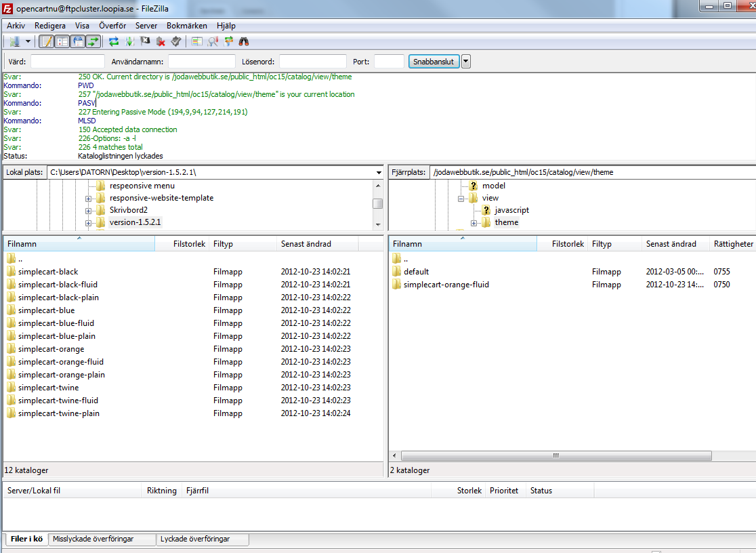
Task: Select the simplecart-blue folder icon
Action: pyautogui.click(x=11, y=310)
